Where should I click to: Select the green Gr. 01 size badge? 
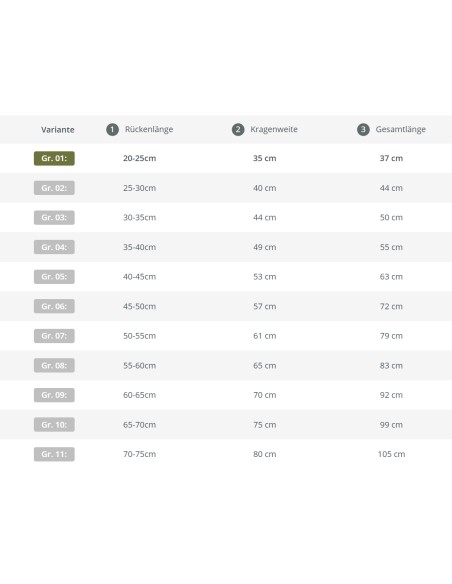point(54,158)
